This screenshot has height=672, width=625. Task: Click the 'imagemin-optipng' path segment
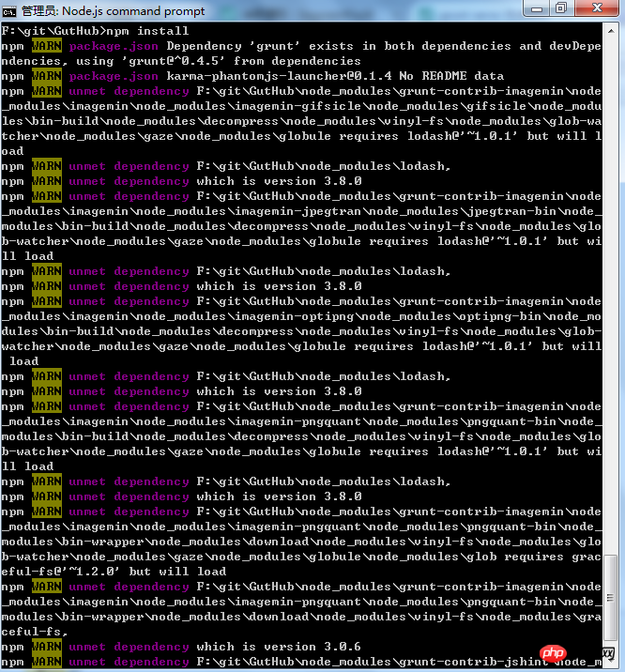click(x=294, y=316)
